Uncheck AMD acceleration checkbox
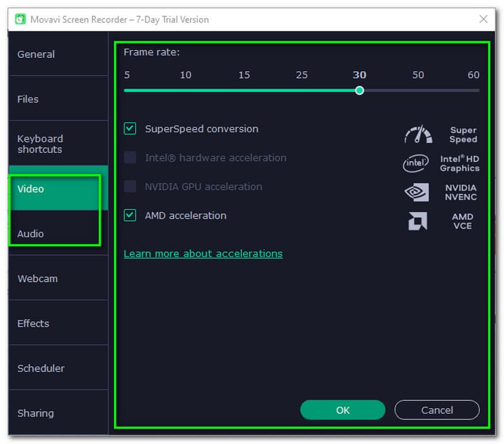Image resolution: width=504 pixels, height=444 pixels. click(130, 215)
